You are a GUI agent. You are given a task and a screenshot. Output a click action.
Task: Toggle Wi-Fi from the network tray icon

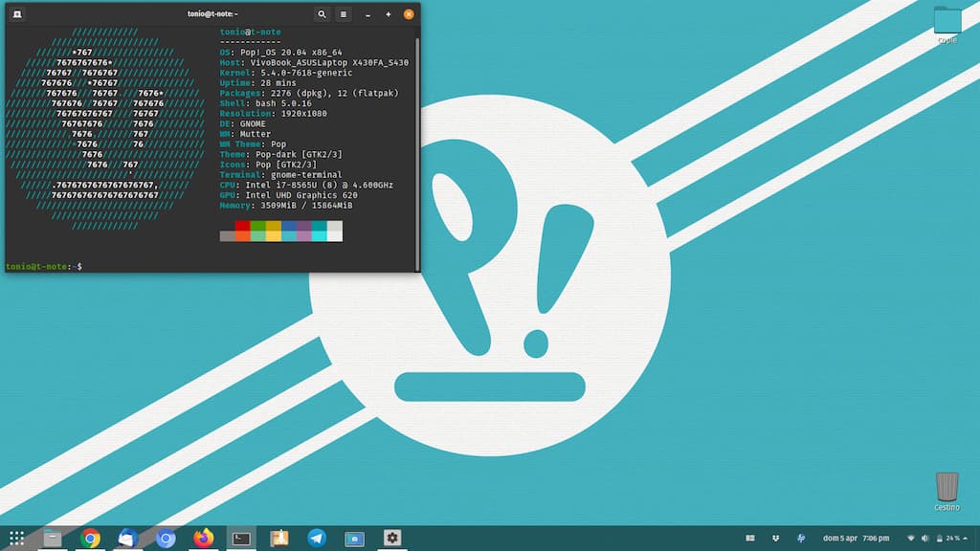coord(911,539)
